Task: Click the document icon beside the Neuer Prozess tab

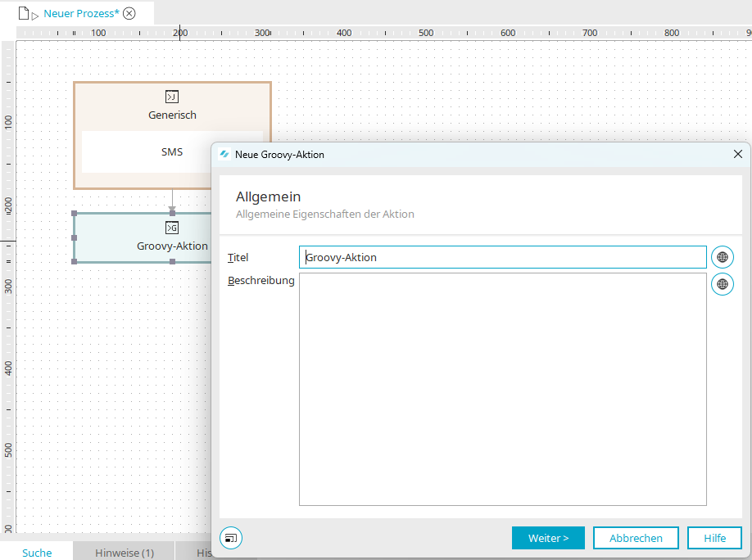Action: tap(24, 13)
